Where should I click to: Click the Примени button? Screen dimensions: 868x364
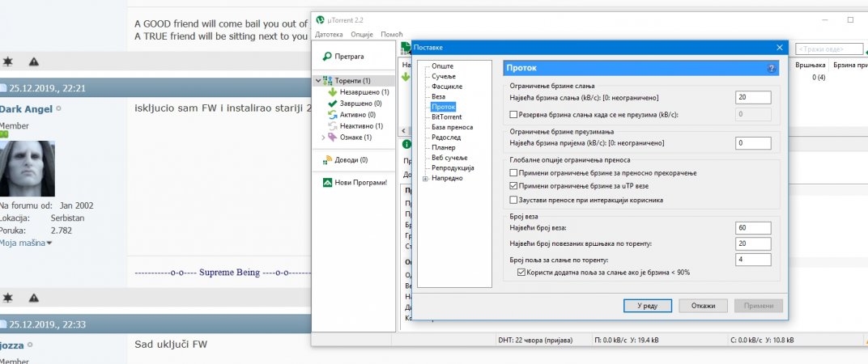point(759,306)
